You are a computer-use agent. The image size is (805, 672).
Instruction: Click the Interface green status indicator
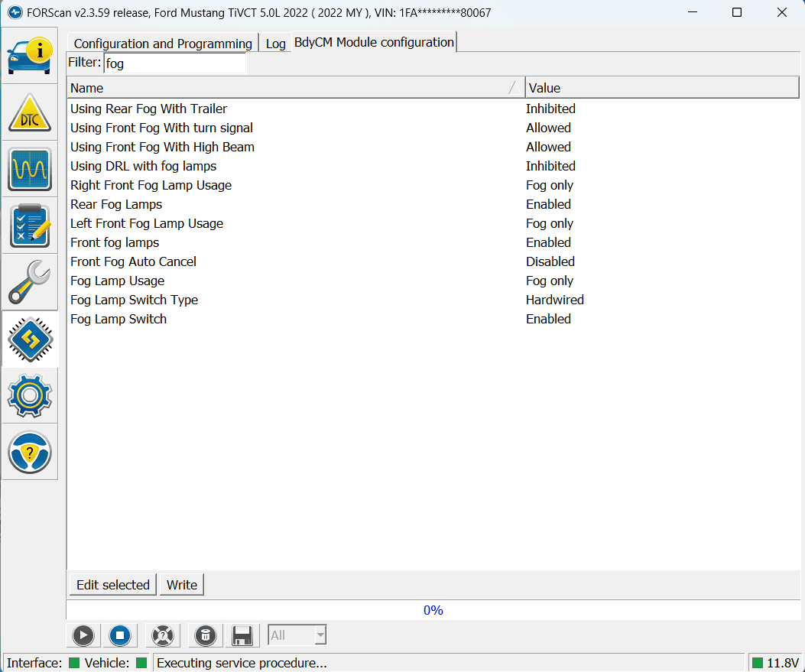(74, 663)
